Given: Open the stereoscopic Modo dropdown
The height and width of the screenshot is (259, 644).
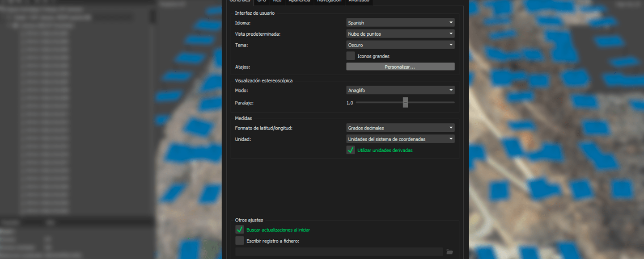Looking at the screenshot, I should click(400, 91).
